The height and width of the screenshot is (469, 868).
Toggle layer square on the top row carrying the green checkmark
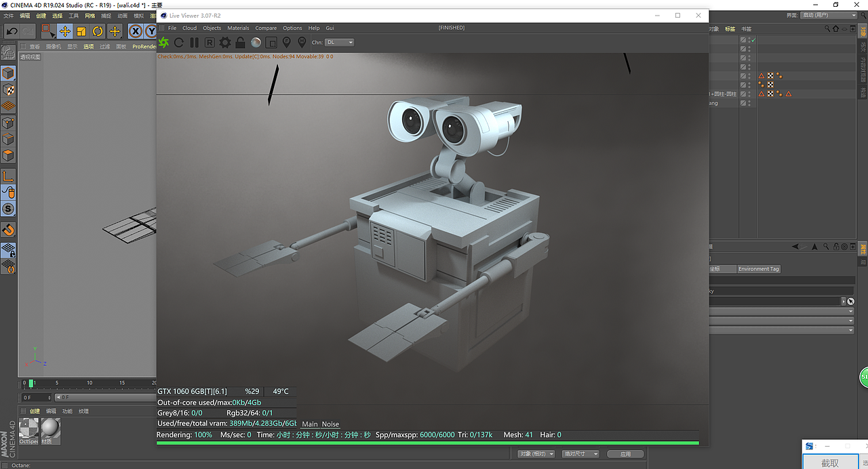tap(743, 40)
